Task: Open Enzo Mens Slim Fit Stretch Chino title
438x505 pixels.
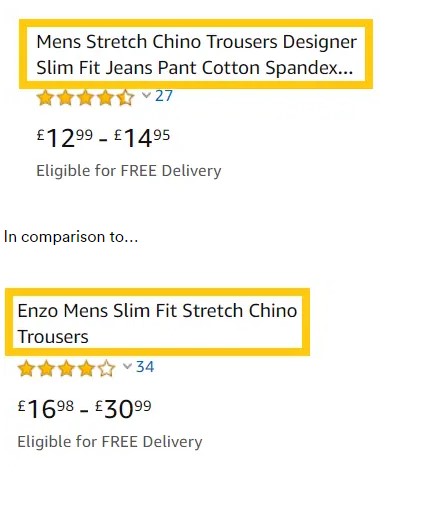Action: click(x=157, y=323)
